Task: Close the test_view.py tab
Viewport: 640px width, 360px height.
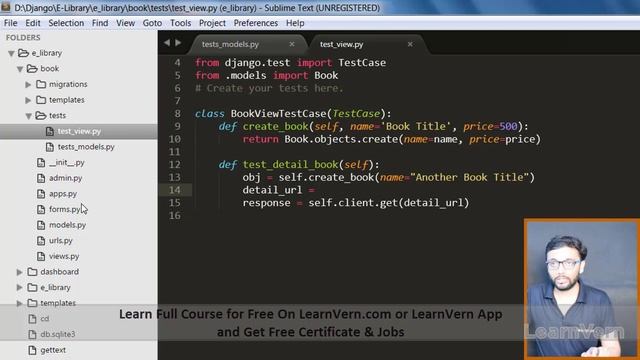Action: click(x=410, y=44)
